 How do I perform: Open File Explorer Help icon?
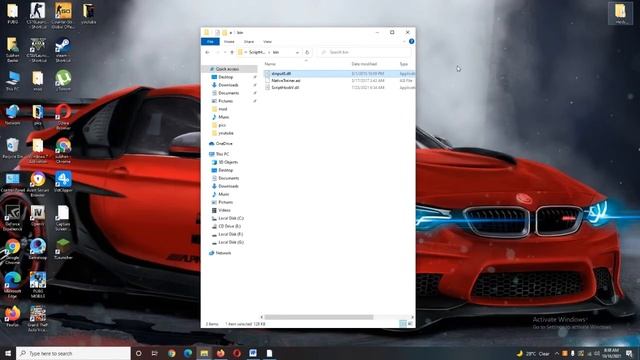pos(411,41)
